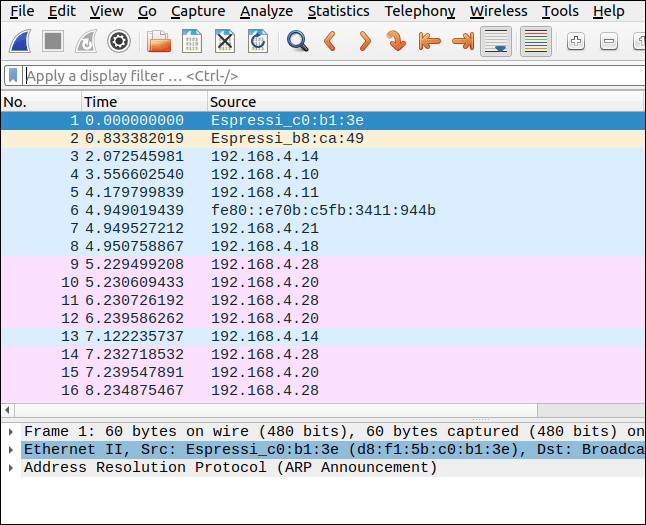
Task: Open the Wireless menu
Action: pos(499,11)
